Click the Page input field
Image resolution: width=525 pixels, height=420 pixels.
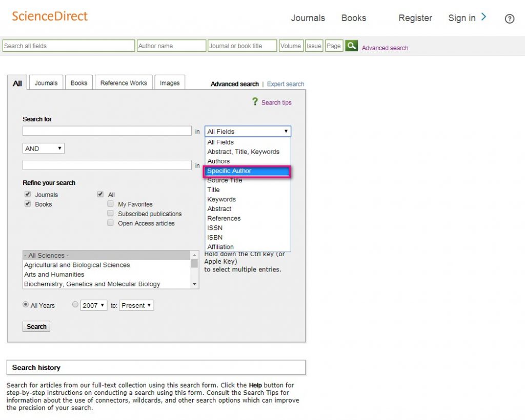[334, 46]
